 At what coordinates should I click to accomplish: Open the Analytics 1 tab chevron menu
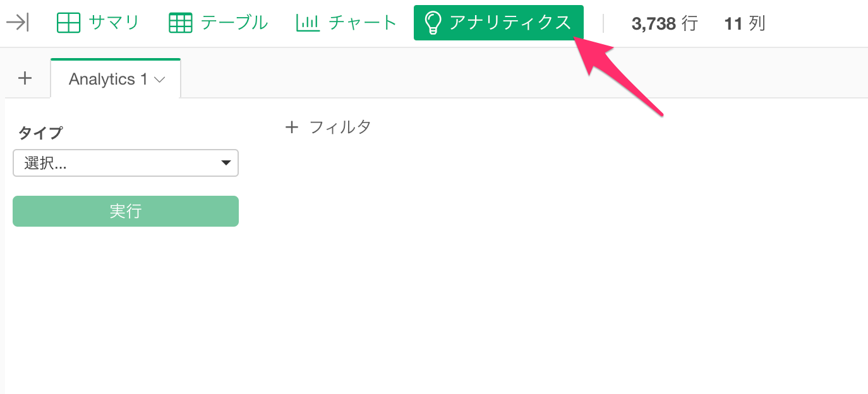[160, 80]
